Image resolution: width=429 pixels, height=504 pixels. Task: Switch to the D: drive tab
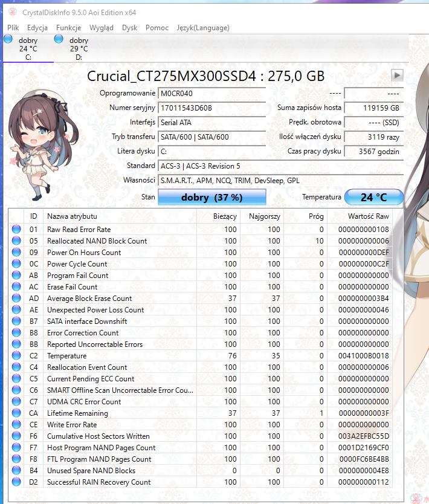click(x=79, y=48)
